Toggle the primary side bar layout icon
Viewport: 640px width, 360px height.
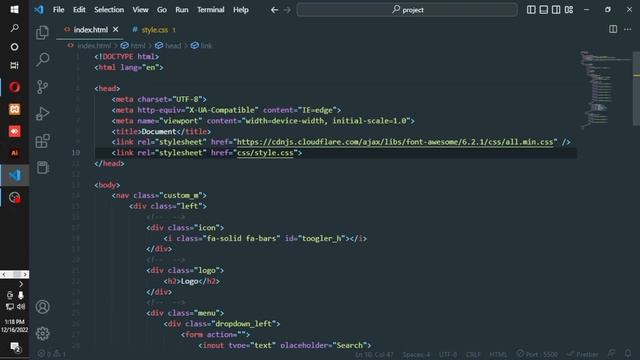(x=531, y=10)
